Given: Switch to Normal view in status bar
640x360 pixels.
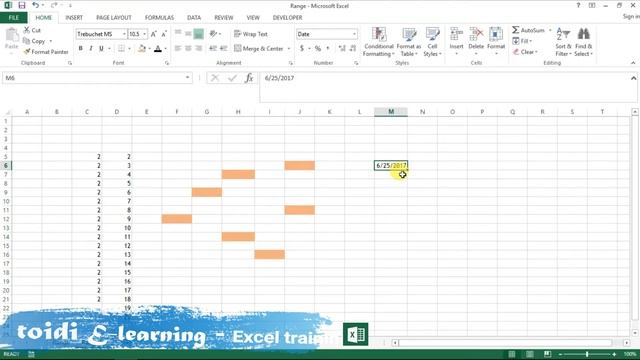Looking at the screenshot, I should coord(511,354).
